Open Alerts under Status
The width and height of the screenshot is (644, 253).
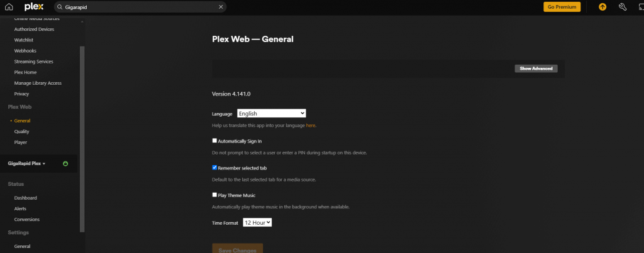(20, 208)
